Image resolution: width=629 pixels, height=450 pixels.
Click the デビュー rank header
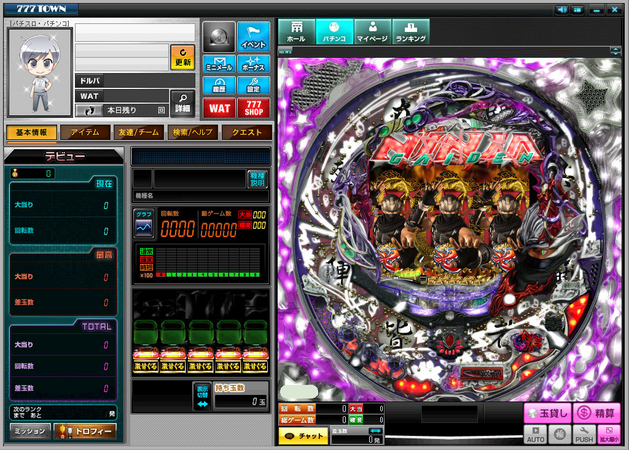pos(64,156)
